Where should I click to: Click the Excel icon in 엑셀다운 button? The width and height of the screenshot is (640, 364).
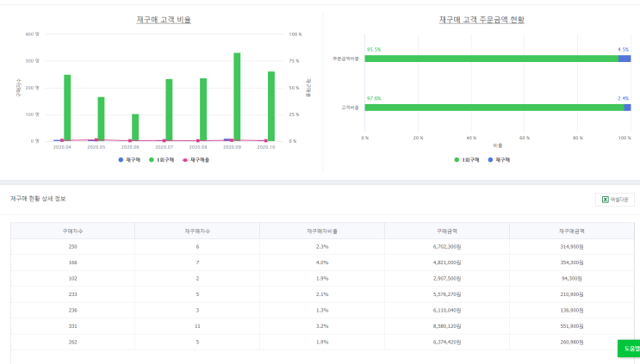coord(606,200)
